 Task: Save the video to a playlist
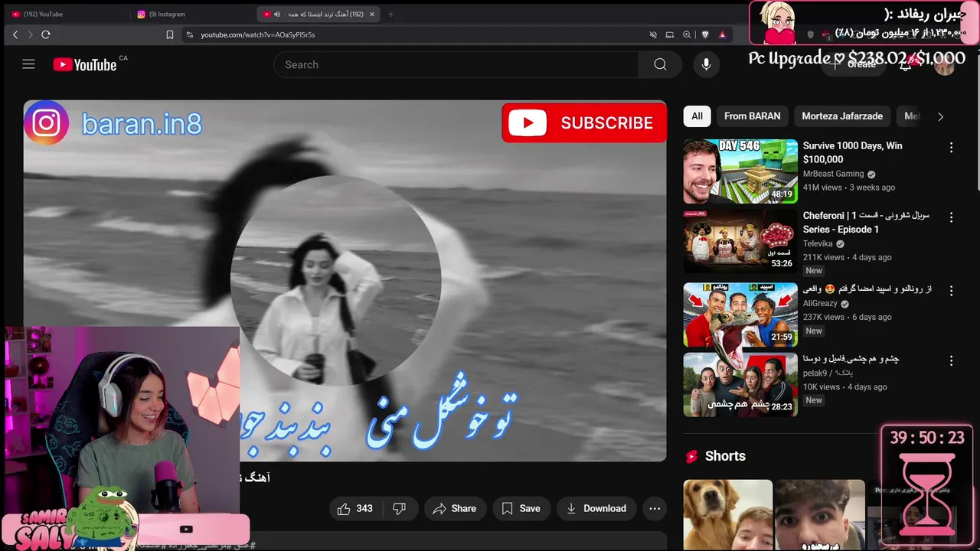point(521,508)
